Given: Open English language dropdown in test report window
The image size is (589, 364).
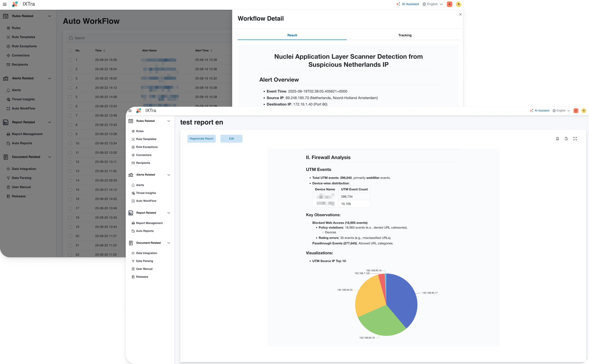Looking at the screenshot, I should (x=561, y=111).
